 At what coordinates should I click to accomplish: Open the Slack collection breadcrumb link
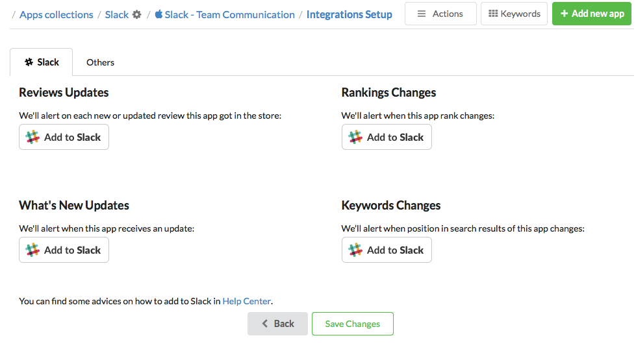tap(116, 14)
